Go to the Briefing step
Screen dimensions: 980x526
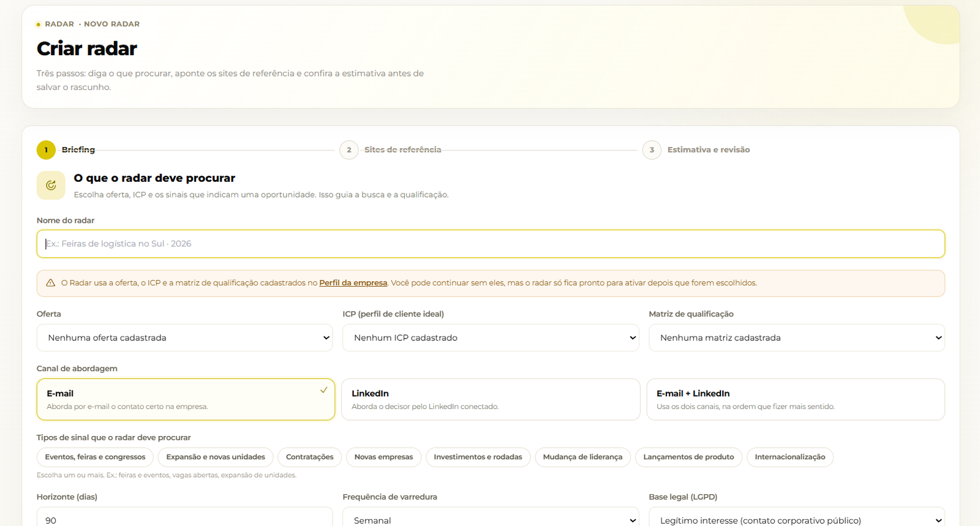point(78,150)
